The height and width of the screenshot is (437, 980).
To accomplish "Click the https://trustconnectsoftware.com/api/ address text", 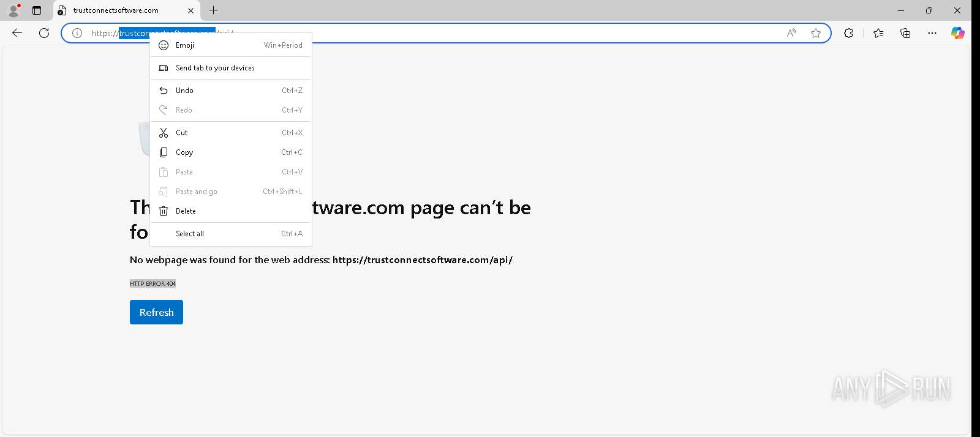I will click(423, 260).
